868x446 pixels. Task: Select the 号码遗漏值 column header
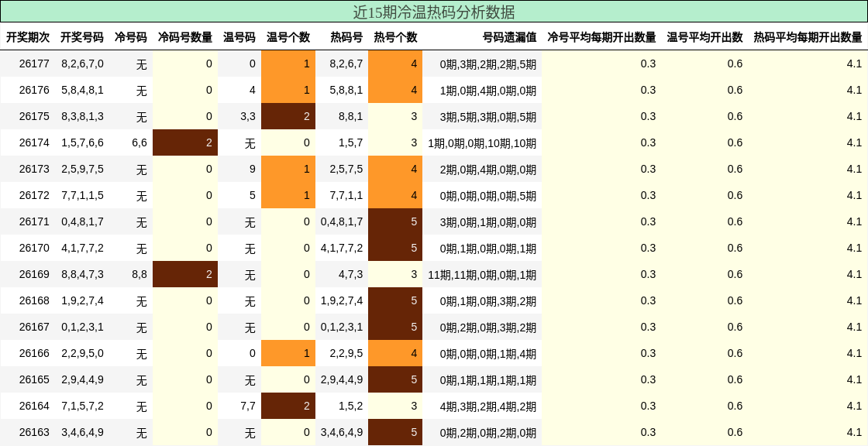(509, 37)
